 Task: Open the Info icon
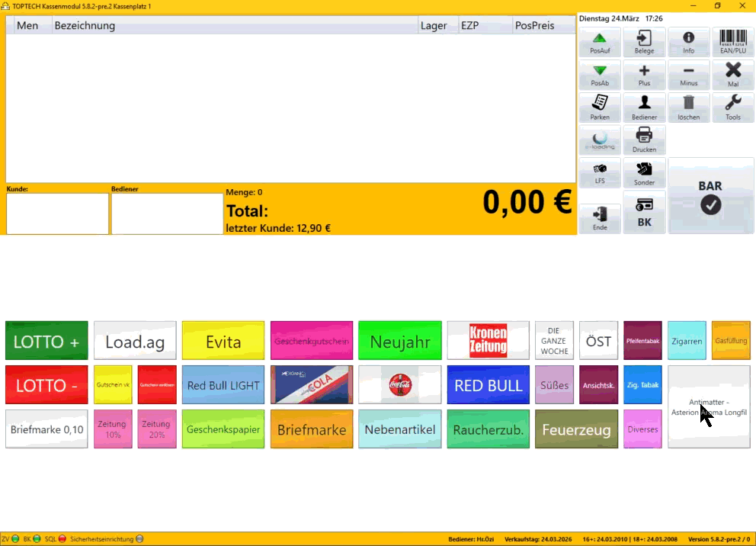(688, 42)
